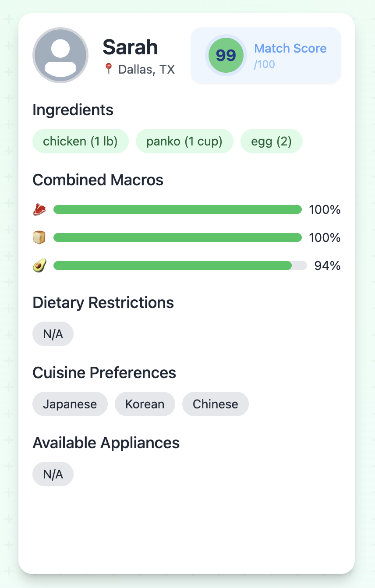Click the Match Score label
Viewport: 375px width, 588px height.
pos(290,48)
